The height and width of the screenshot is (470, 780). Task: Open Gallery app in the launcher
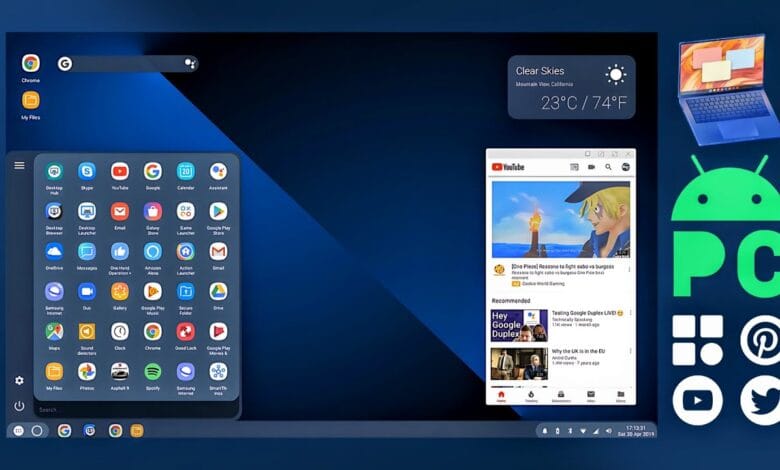120,291
